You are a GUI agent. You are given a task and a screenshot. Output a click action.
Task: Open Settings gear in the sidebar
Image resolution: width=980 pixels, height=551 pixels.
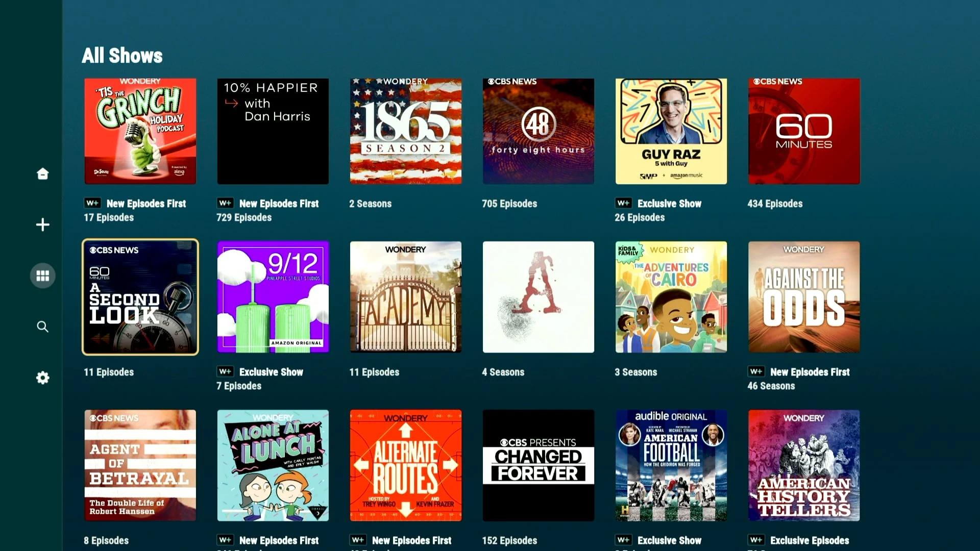click(43, 378)
